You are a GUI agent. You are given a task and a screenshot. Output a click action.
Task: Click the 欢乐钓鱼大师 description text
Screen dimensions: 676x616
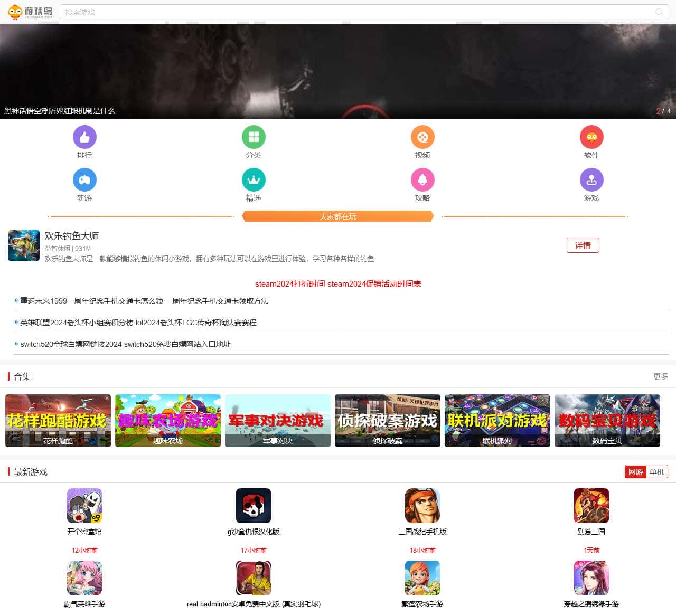pos(212,259)
